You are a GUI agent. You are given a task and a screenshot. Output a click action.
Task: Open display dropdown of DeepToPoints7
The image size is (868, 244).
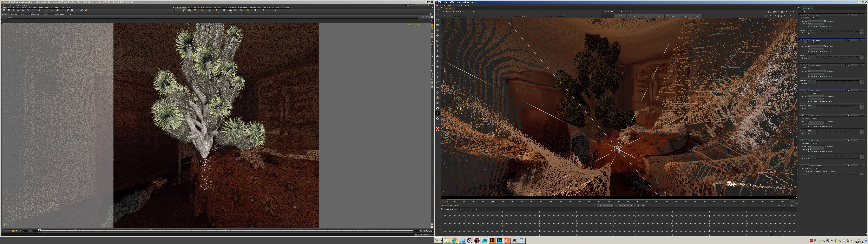[816, 21]
